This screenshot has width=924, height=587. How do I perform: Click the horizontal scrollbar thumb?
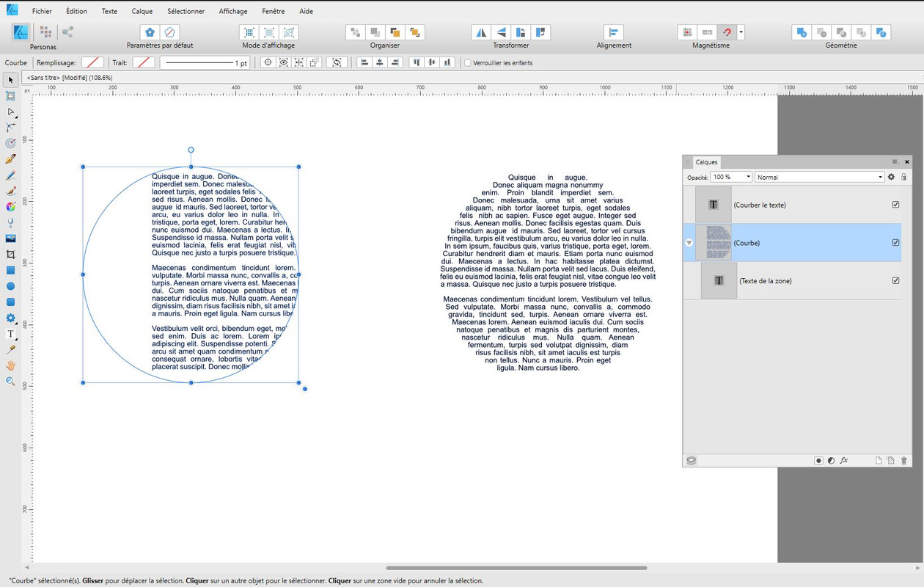(x=516, y=567)
